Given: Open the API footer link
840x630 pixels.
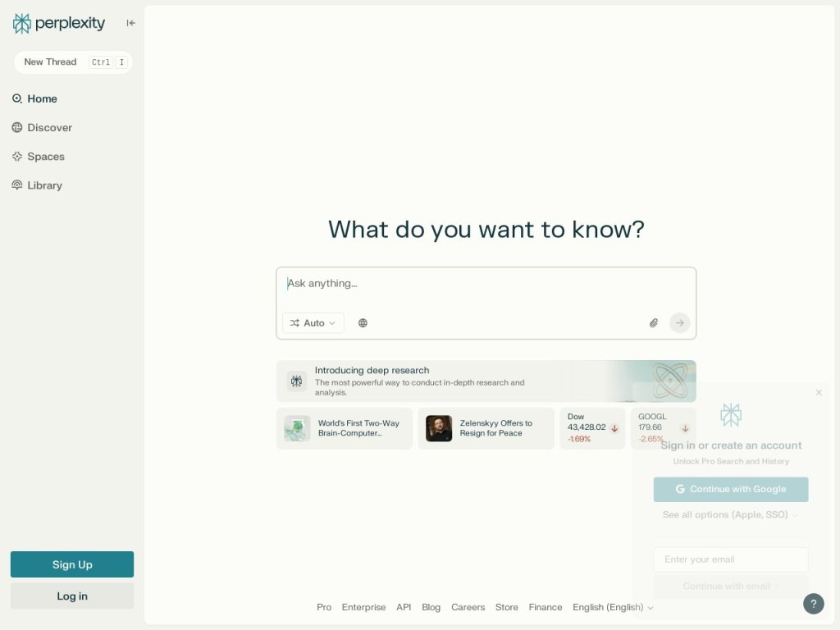Looking at the screenshot, I should pos(404,608).
